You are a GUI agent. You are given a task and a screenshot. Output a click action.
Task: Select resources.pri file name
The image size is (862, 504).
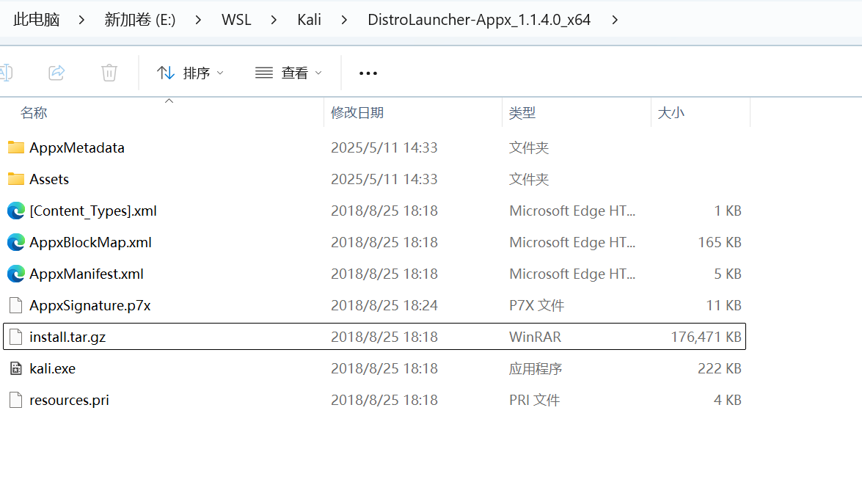tap(69, 400)
